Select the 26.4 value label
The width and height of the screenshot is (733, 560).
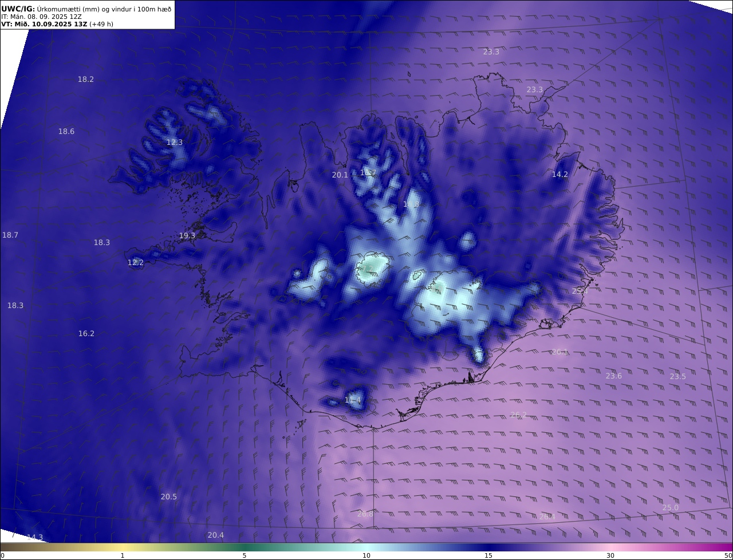pyautogui.click(x=547, y=517)
